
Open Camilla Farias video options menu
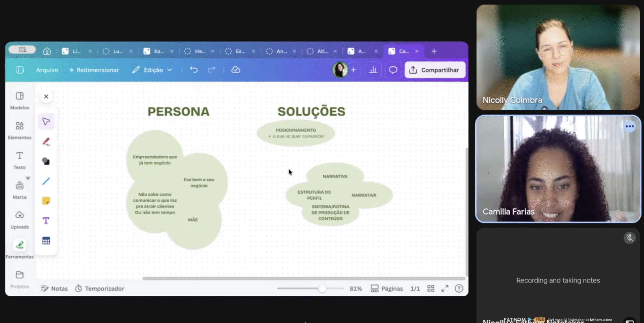pyautogui.click(x=629, y=126)
